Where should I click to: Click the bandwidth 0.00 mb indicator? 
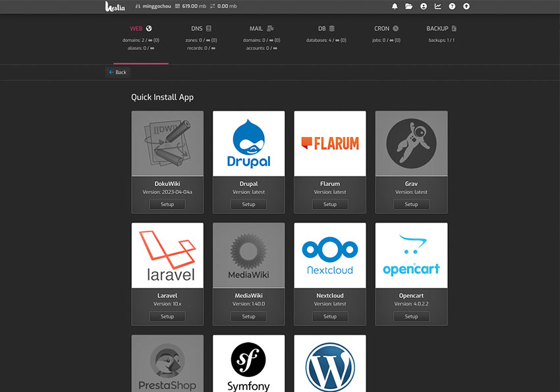[223, 7]
